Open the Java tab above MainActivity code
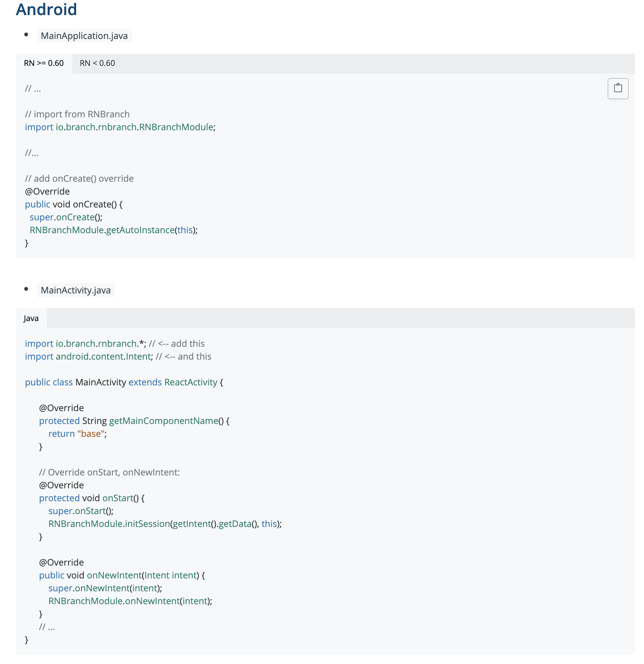Image resolution: width=644 pixels, height=664 pixels. pyautogui.click(x=31, y=318)
